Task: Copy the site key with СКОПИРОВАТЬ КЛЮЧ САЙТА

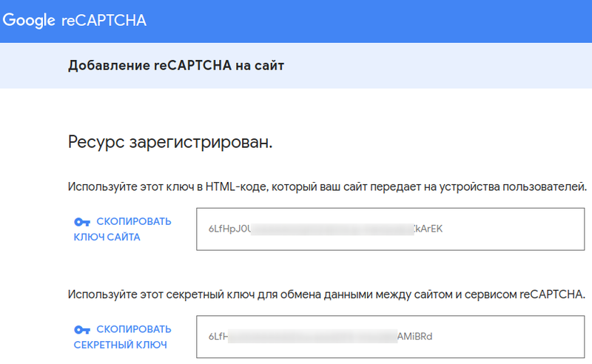Action: click(122, 229)
